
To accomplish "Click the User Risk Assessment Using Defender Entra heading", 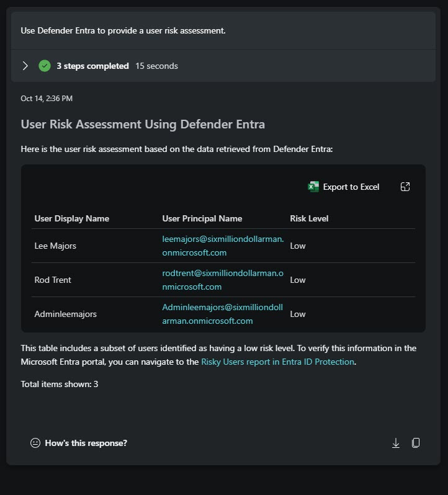I will 143,125.
